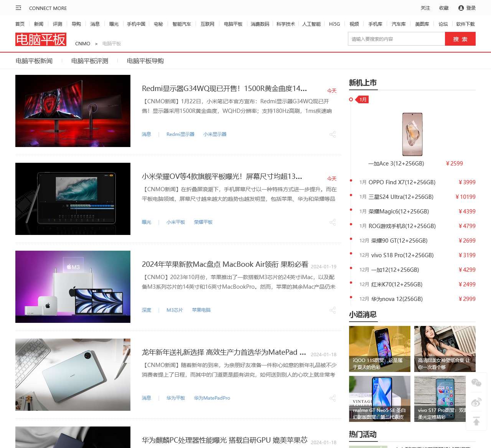View the 一加Ace 3 phone thumbnail
The image size is (491, 448).
[412, 134]
